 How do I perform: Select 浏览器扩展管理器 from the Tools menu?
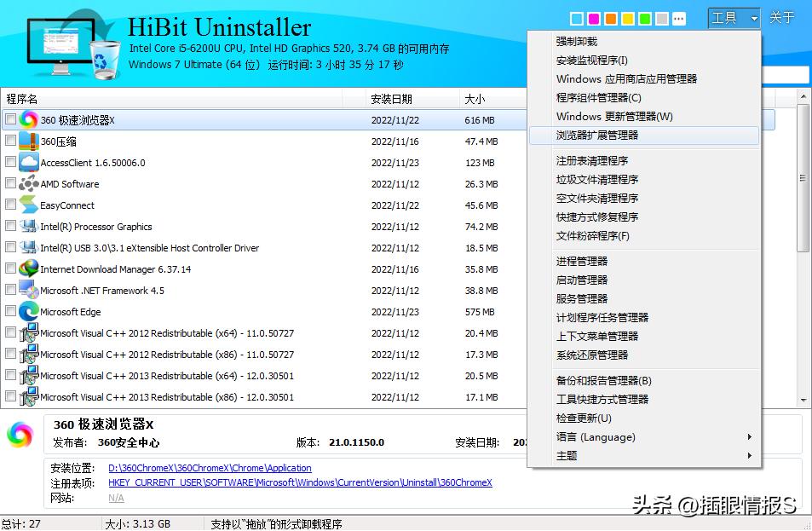[x=596, y=136]
